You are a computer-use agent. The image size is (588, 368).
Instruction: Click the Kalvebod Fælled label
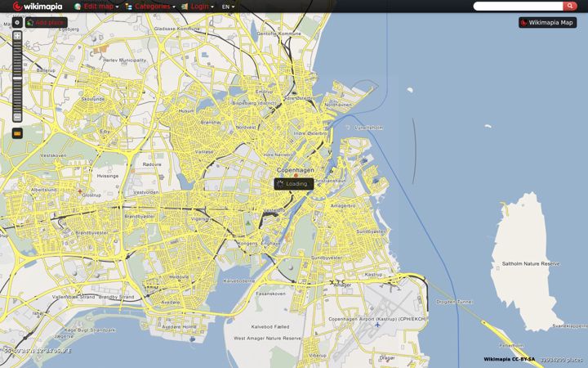tap(270, 326)
